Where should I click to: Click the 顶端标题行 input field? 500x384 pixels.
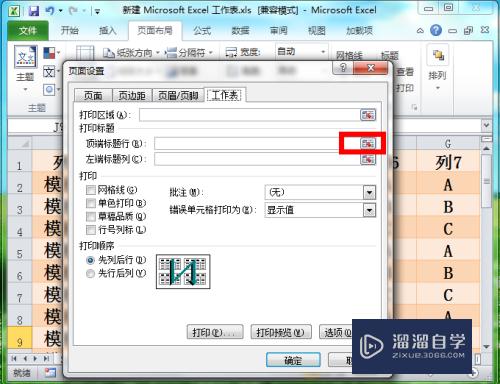257,144
